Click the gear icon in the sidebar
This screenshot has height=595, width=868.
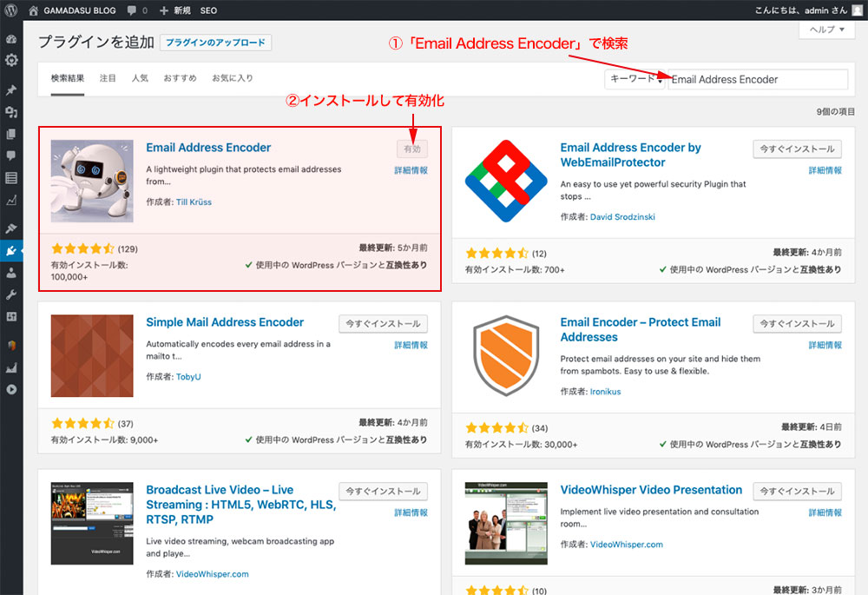pyautogui.click(x=11, y=60)
